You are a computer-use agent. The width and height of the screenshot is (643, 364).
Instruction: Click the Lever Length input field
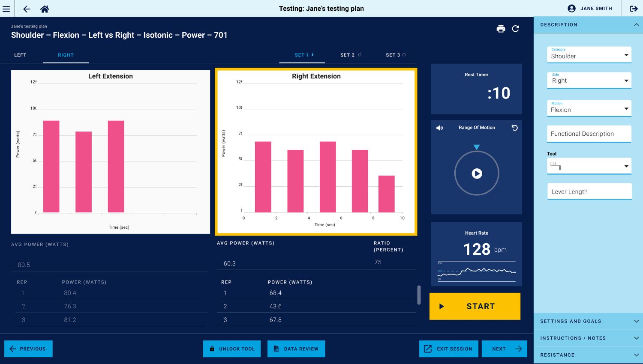point(589,191)
